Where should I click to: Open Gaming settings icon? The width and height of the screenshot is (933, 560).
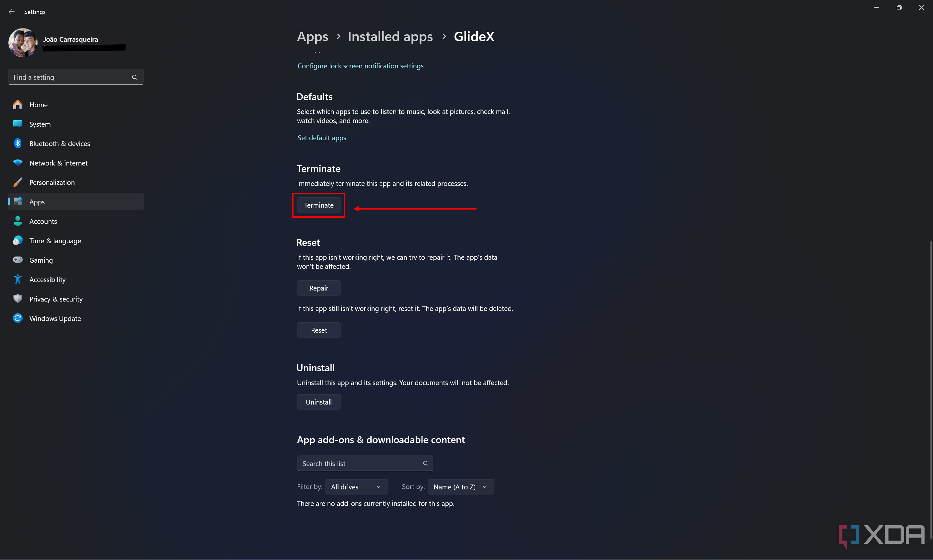pyautogui.click(x=18, y=259)
